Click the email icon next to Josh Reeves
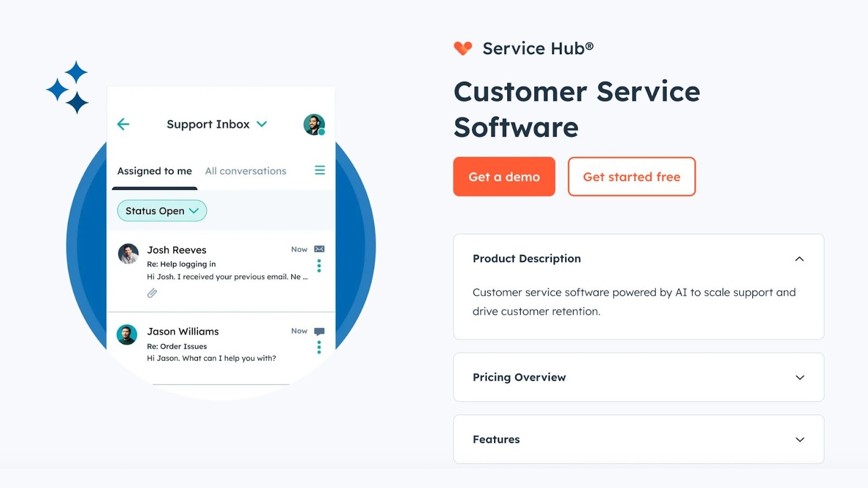The width and height of the screenshot is (868, 488). (319, 249)
